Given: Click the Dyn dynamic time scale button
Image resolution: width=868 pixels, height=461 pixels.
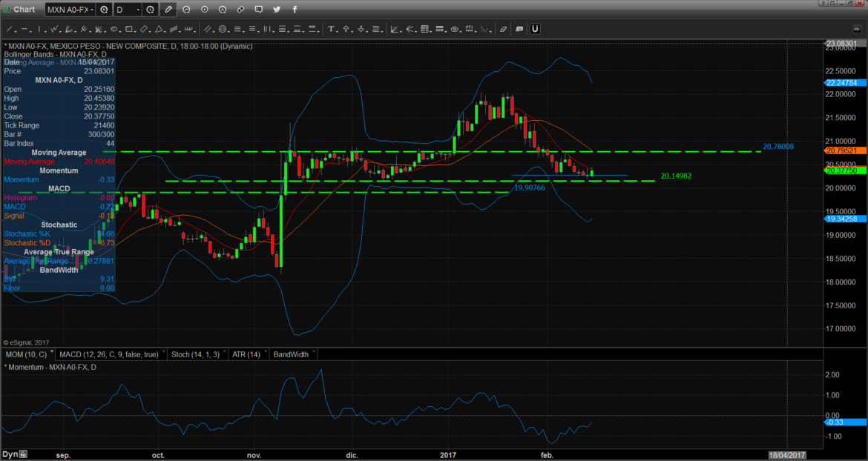Looking at the screenshot, I should pos(10,454).
